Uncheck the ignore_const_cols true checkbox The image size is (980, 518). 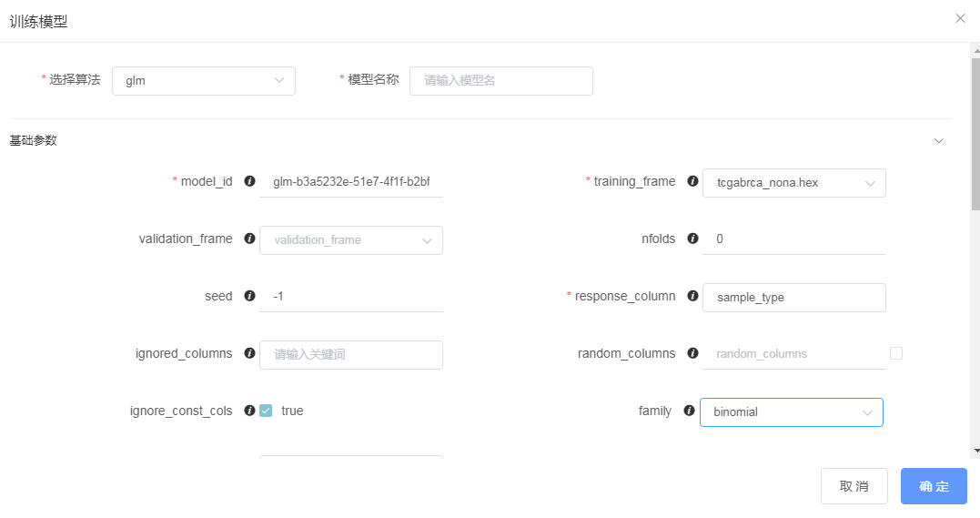point(266,411)
